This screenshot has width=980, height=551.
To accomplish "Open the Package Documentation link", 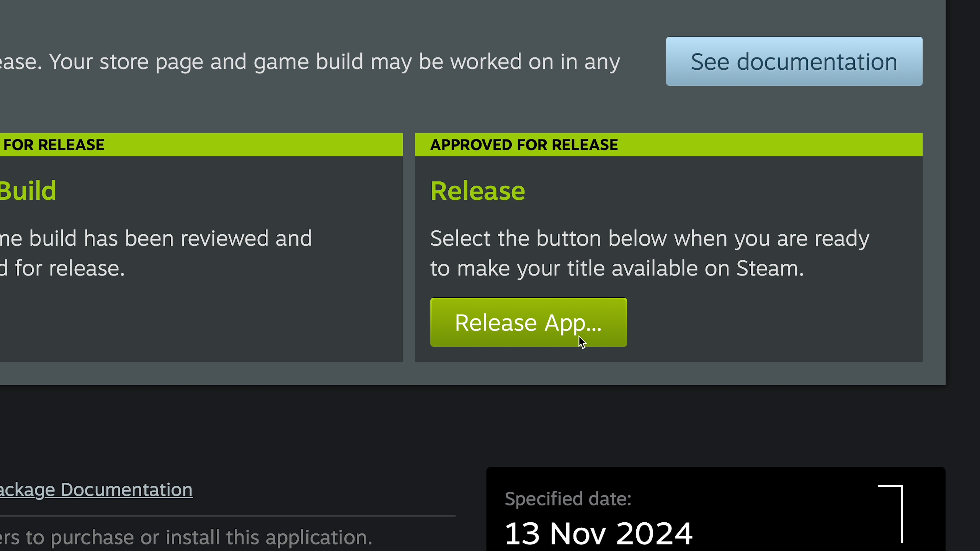I will pos(96,489).
